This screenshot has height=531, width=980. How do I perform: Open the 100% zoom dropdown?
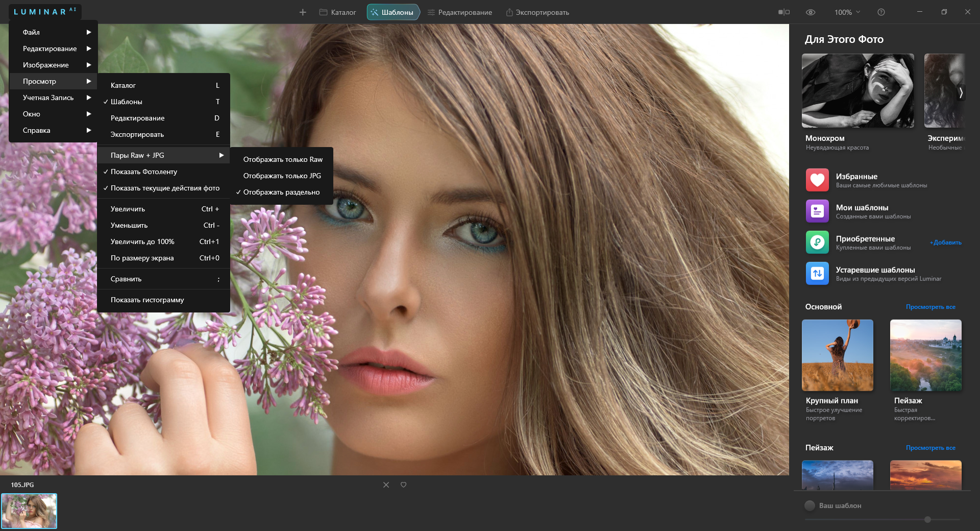pos(847,12)
